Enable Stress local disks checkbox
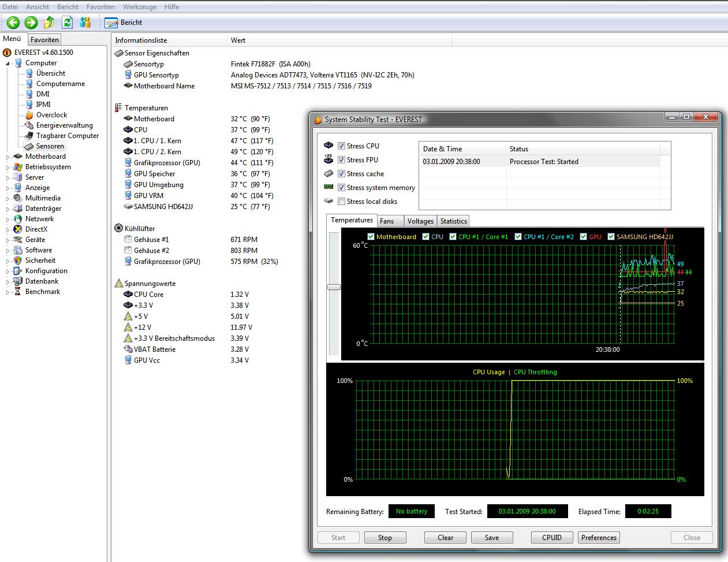 point(342,202)
